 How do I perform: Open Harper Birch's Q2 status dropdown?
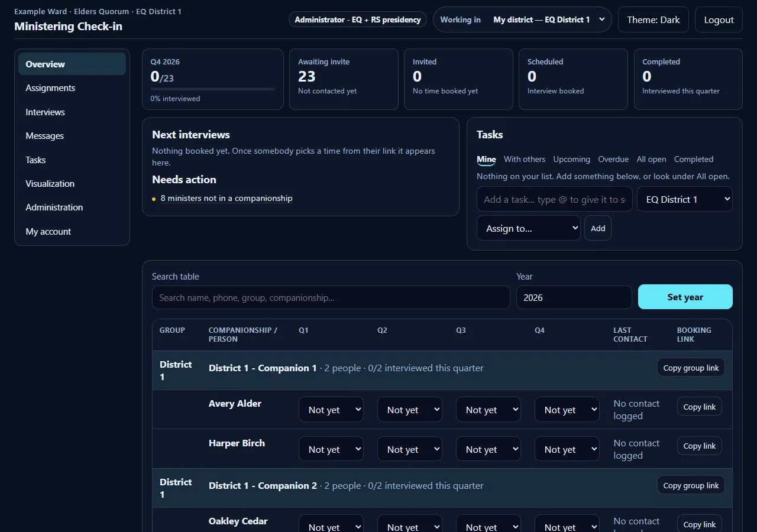tap(409, 449)
